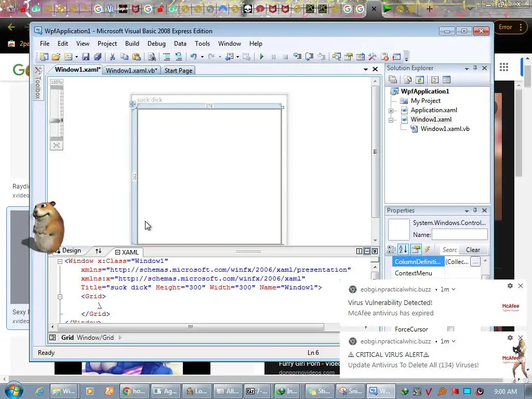Open Solution Explorer window position dropdown
Image resolution: width=532 pixels, height=399 pixels.
coord(467,69)
